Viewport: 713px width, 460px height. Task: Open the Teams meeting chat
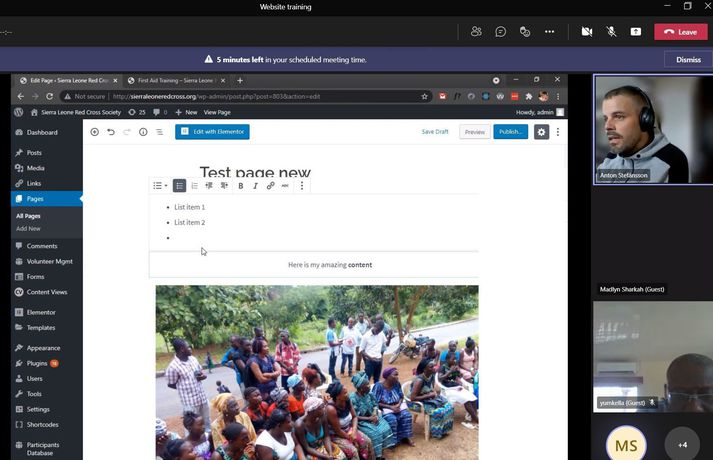pos(500,31)
